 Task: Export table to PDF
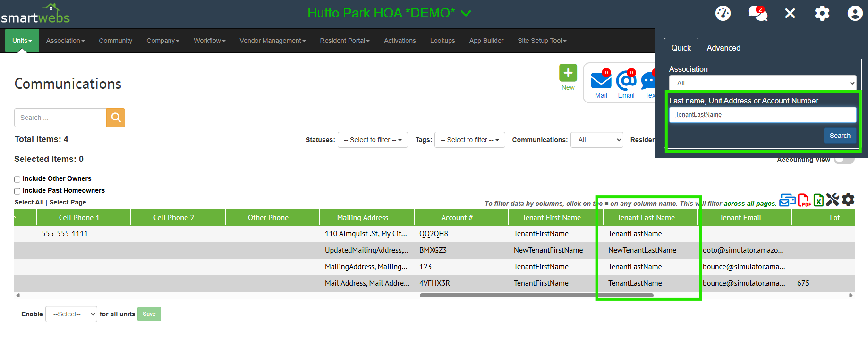pyautogui.click(x=804, y=200)
